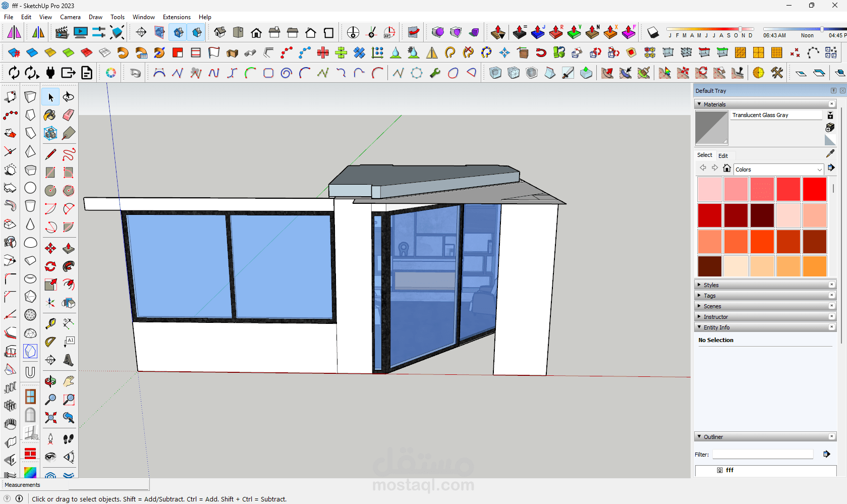Select the Paint Bucket tool

[50, 116]
